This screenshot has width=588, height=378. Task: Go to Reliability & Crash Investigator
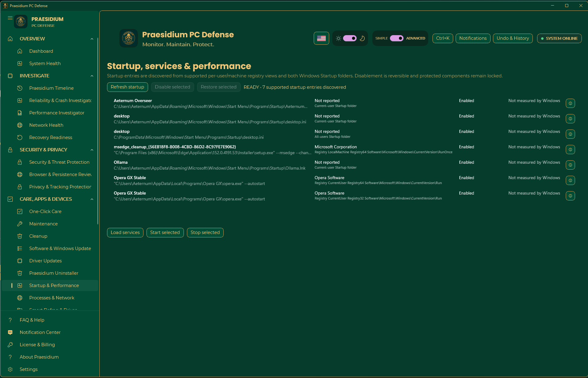coord(50,101)
